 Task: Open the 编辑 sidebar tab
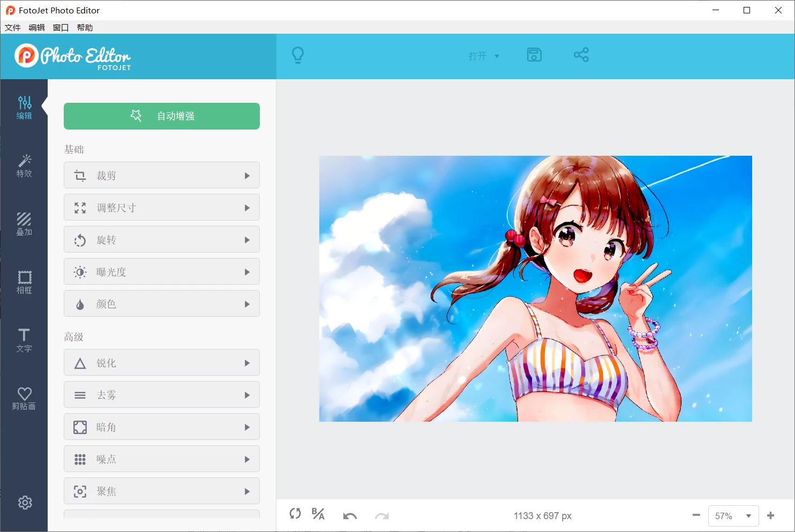(24, 108)
